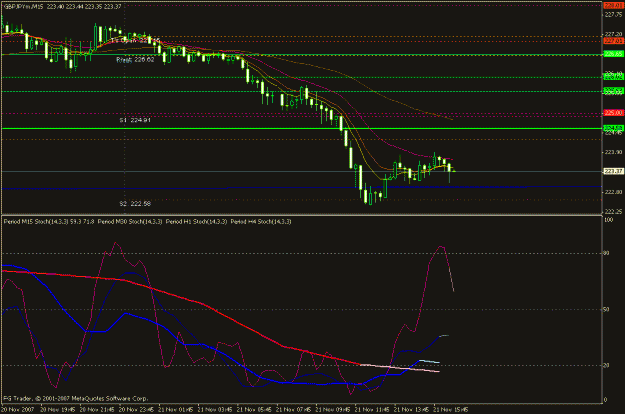Image resolution: width=625 pixels, height=414 pixels.
Task: Click the 21 Nov 03:45 time label
Action: pyautogui.click(x=215, y=410)
